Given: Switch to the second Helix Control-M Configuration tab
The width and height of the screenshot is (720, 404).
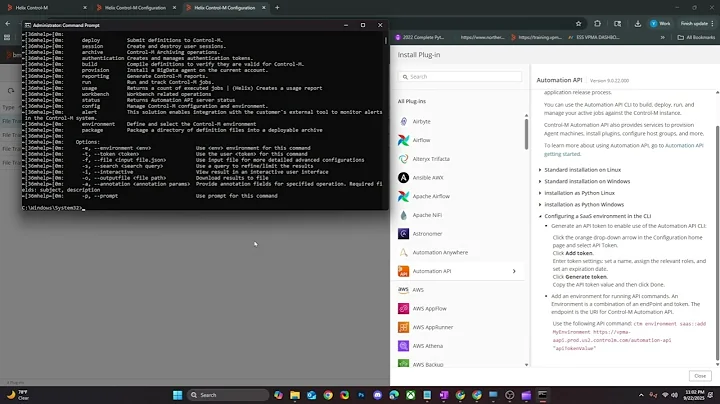Looking at the screenshot, I should pyautogui.click(x=225, y=8).
